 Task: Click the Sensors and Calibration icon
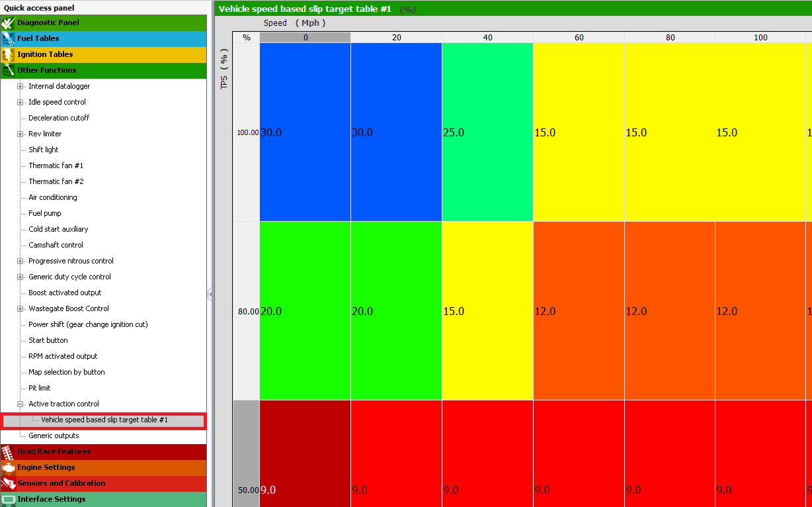pyautogui.click(x=8, y=483)
